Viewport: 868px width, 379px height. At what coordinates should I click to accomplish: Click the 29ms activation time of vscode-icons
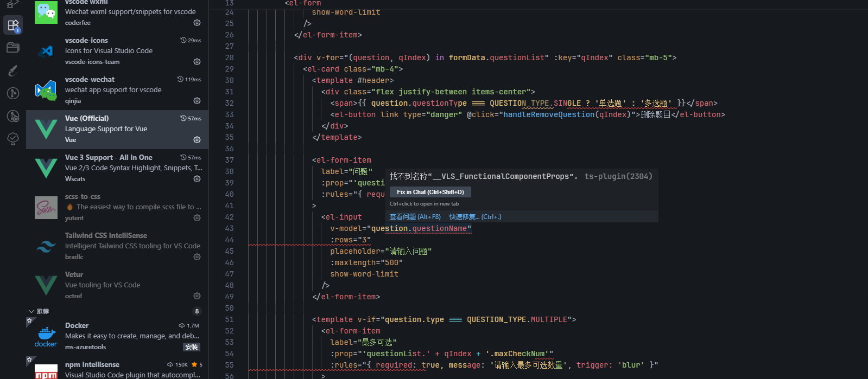point(191,40)
